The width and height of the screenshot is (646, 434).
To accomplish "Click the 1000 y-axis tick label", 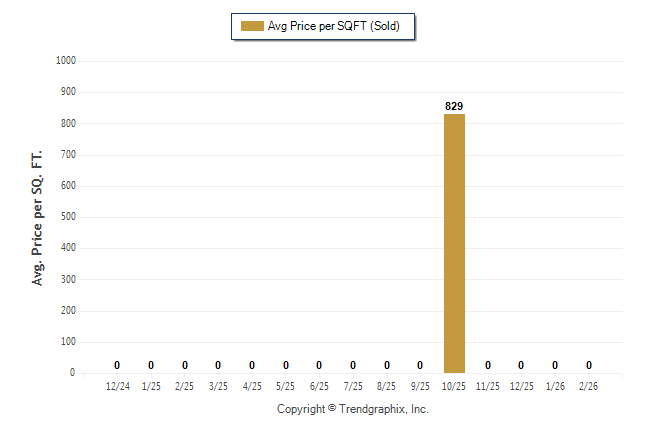I will [x=67, y=61].
